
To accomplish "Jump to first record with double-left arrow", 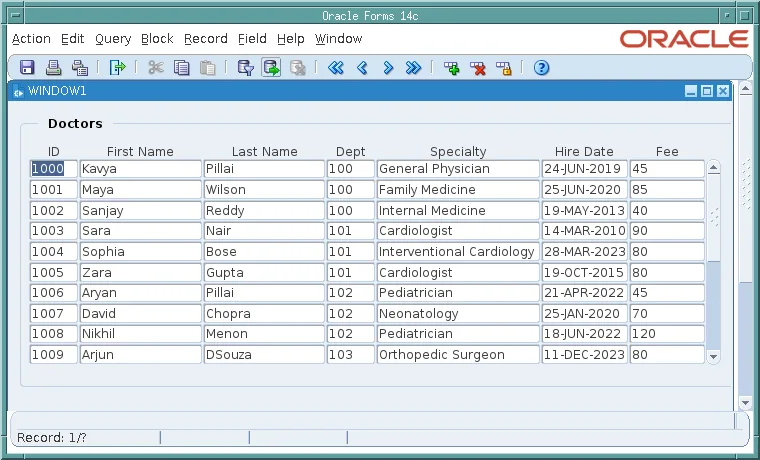I will coord(335,67).
